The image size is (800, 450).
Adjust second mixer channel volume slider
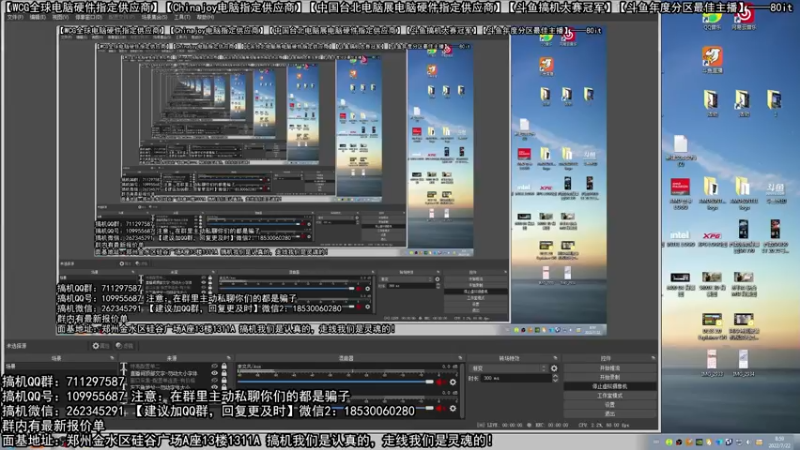click(x=335, y=409)
